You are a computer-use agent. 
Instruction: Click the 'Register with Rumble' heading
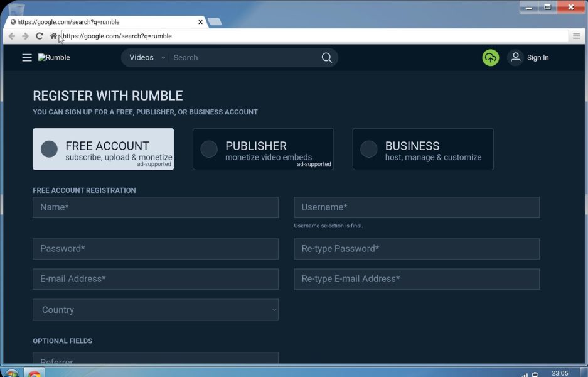[x=108, y=96]
